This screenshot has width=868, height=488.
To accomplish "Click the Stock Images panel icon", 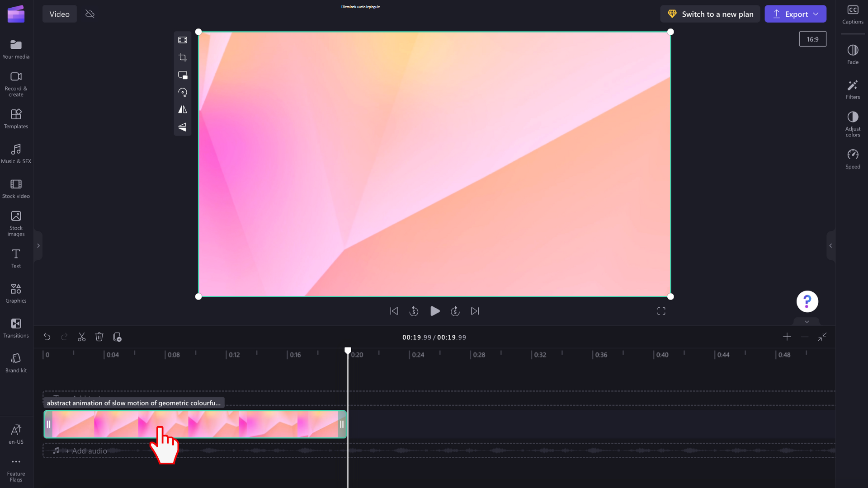I will point(16,223).
